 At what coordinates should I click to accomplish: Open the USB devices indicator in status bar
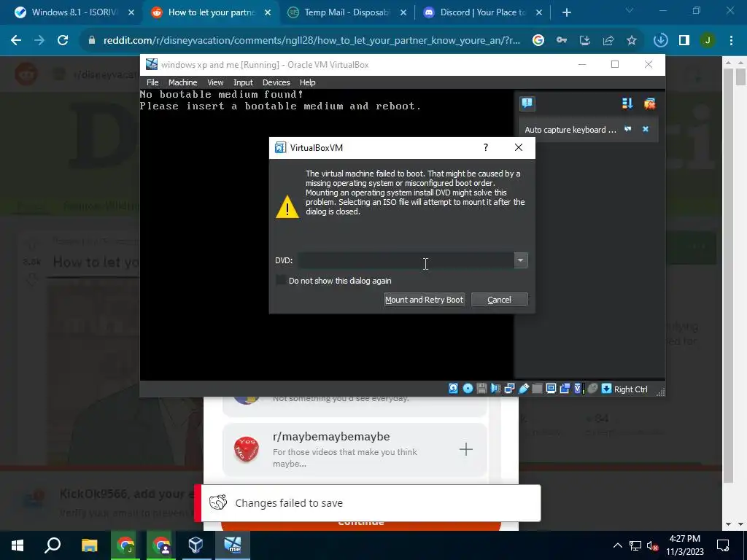coord(524,389)
